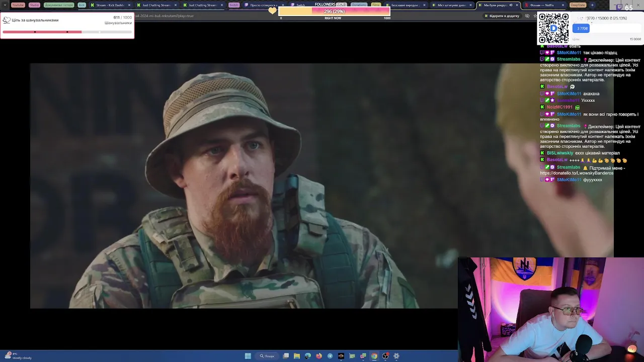Image resolution: width=644 pixels, height=362 pixels.
Task: Click the donation QR code
Action: [553, 28]
